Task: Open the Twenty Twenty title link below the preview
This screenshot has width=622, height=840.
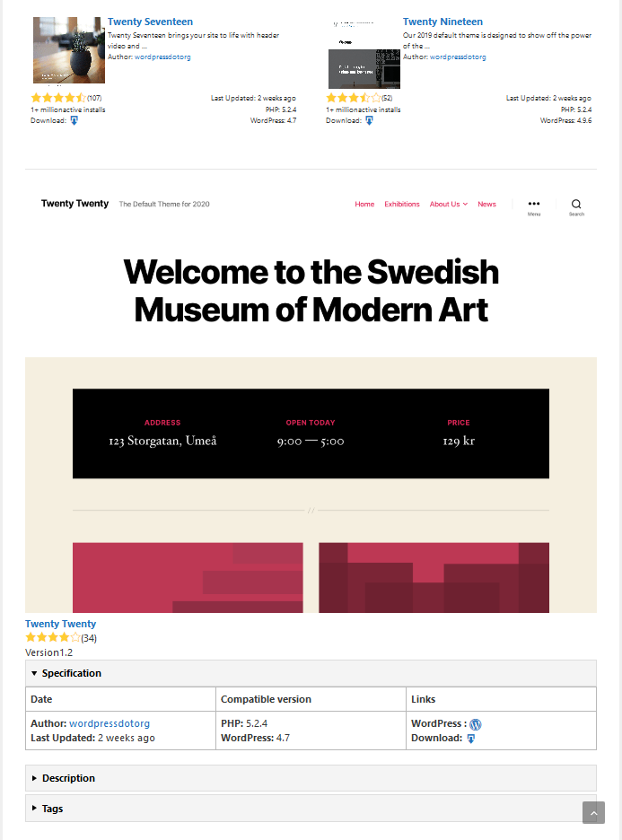Action: tap(60, 624)
